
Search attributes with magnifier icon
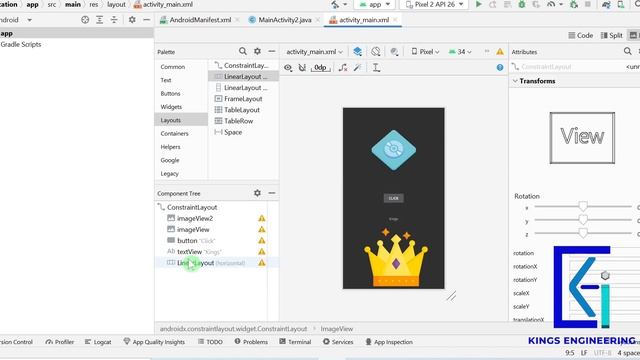click(x=627, y=51)
